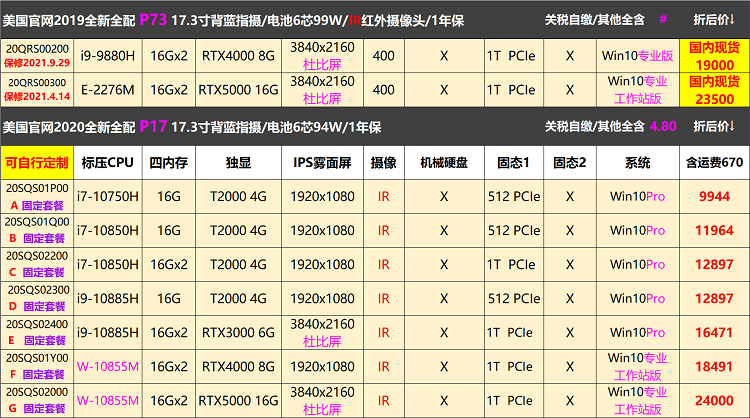The width and height of the screenshot is (750, 418).
Task: Select the 3840x2160 杜比屏 cell in package E row
Action: (322, 332)
